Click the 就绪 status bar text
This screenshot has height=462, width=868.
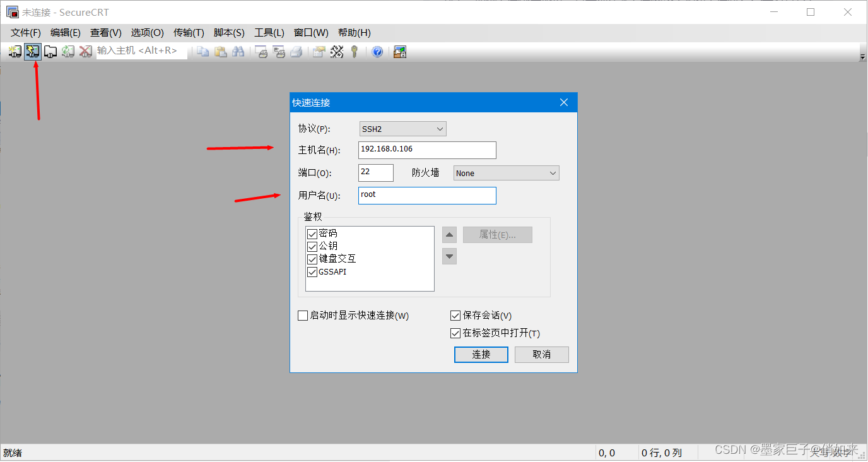coord(13,453)
